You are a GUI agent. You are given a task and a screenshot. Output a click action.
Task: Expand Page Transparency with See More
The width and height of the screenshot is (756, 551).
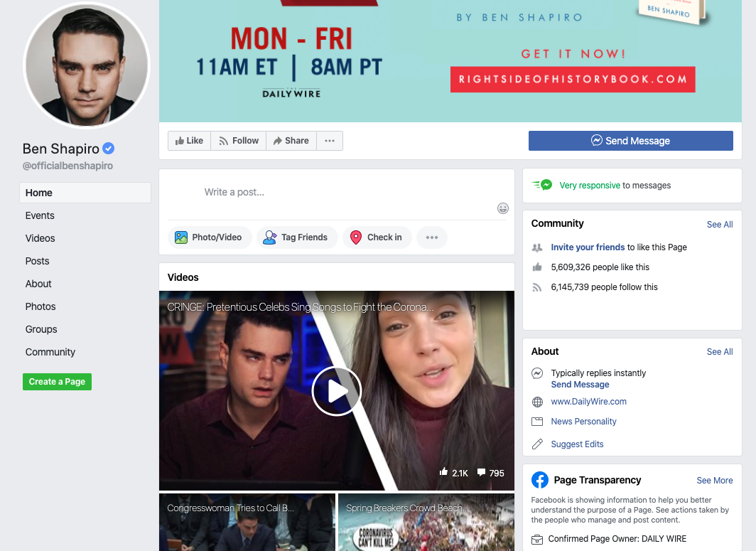click(x=714, y=481)
